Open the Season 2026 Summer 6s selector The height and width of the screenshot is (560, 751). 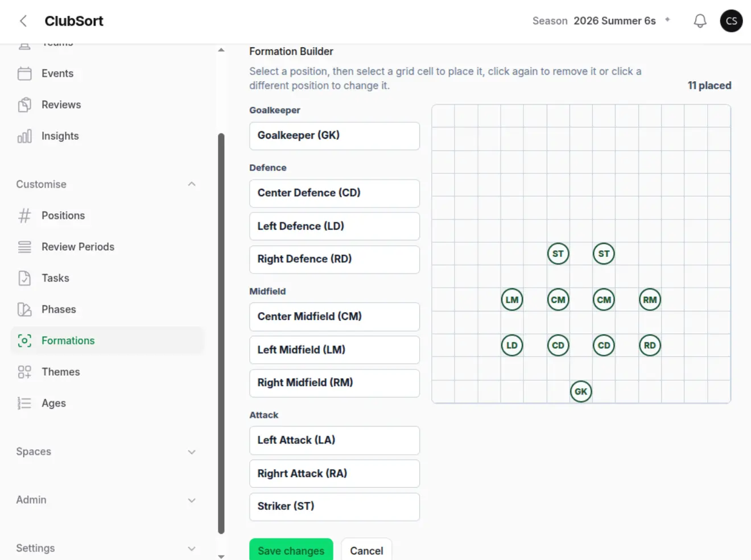(x=601, y=21)
